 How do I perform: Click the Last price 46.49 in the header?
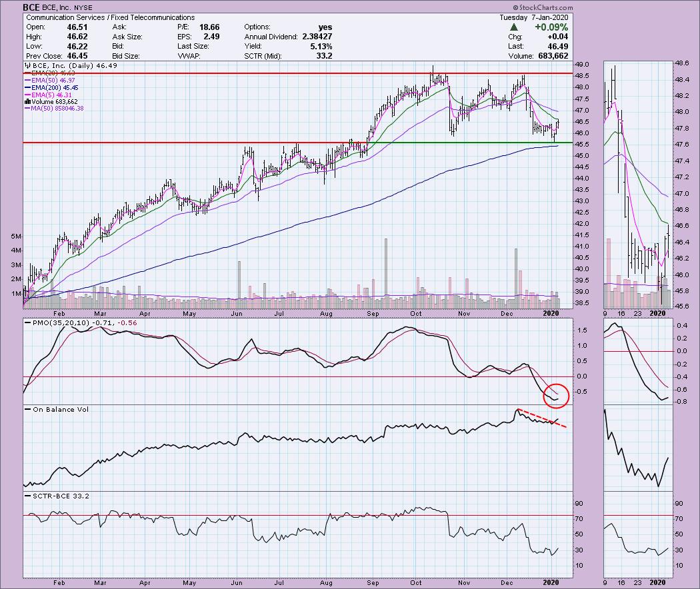(x=558, y=47)
